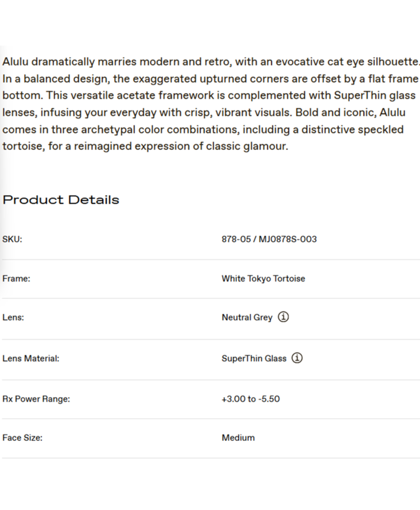Click description line starting "bottom. This versatile acetate"
Viewport: 420px width, 510px height.
click(209, 95)
